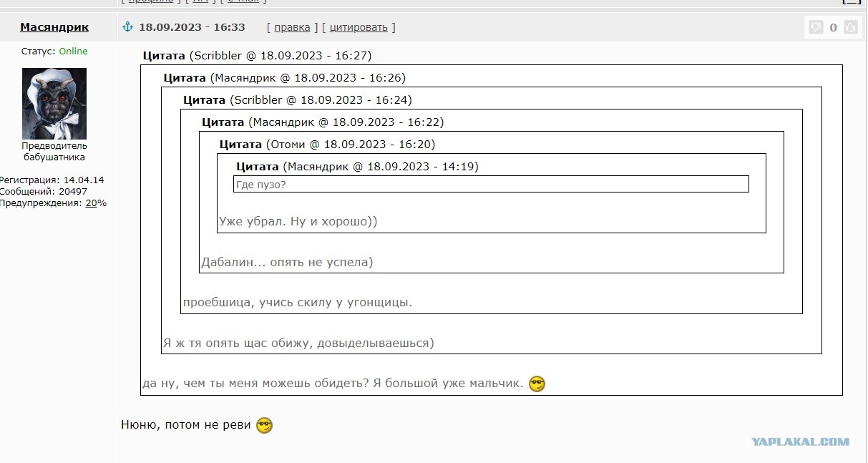Click the text 'проебшица, учись скилу у угонщицы.'
Viewport: 868px width, 463px height.
298,302
